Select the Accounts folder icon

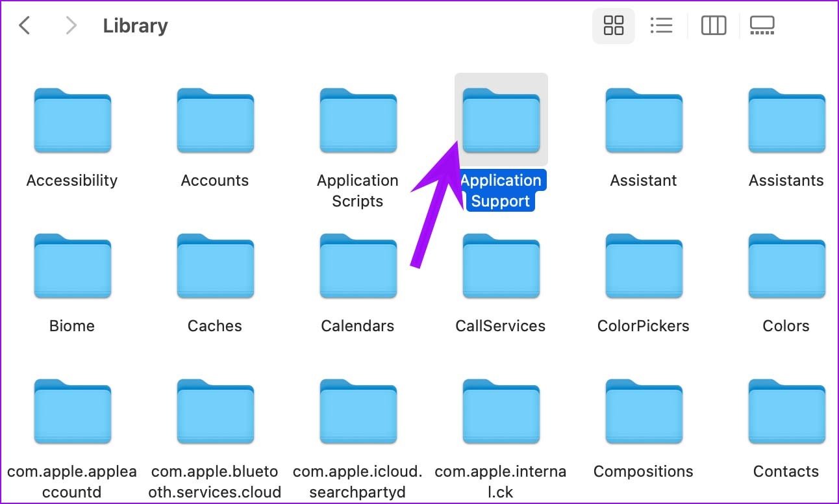click(x=215, y=120)
